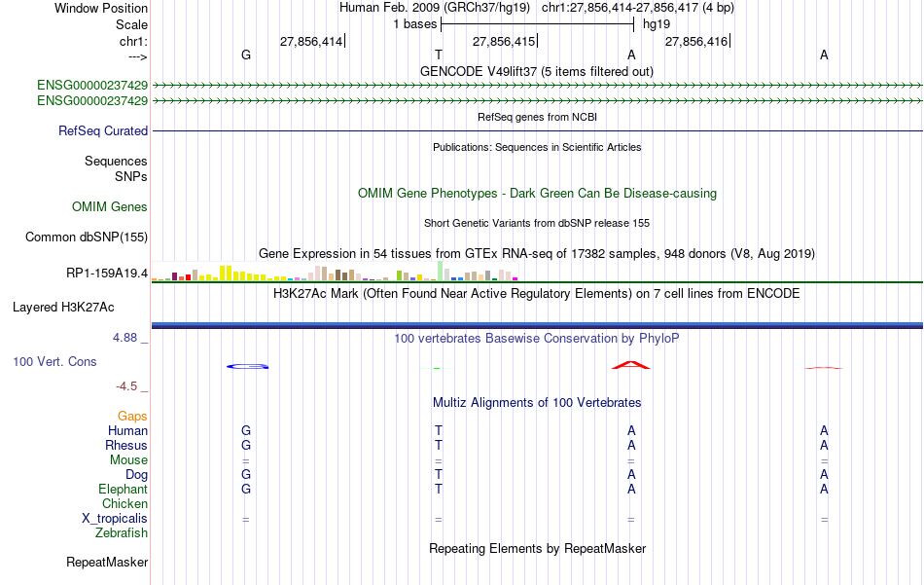Click the G base in the Rhesus alignment row

pos(246,445)
